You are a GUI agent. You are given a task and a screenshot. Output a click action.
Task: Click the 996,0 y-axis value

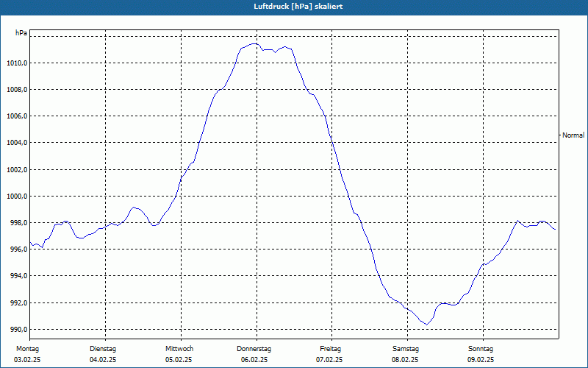(19, 250)
